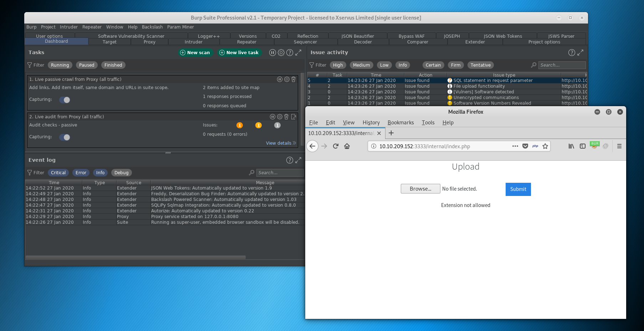Click Browse... to choose a file
Screen dimensions: 644x331
420,189
